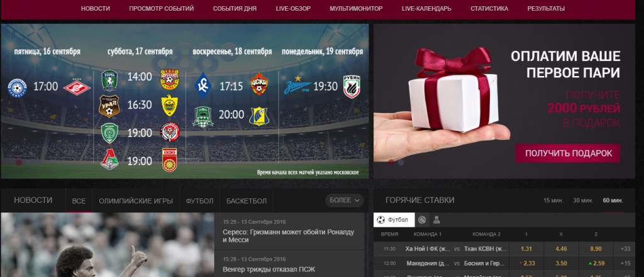Expand +15 more markets for Македония
This screenshot has width=644, height=277.
(625, 263)
